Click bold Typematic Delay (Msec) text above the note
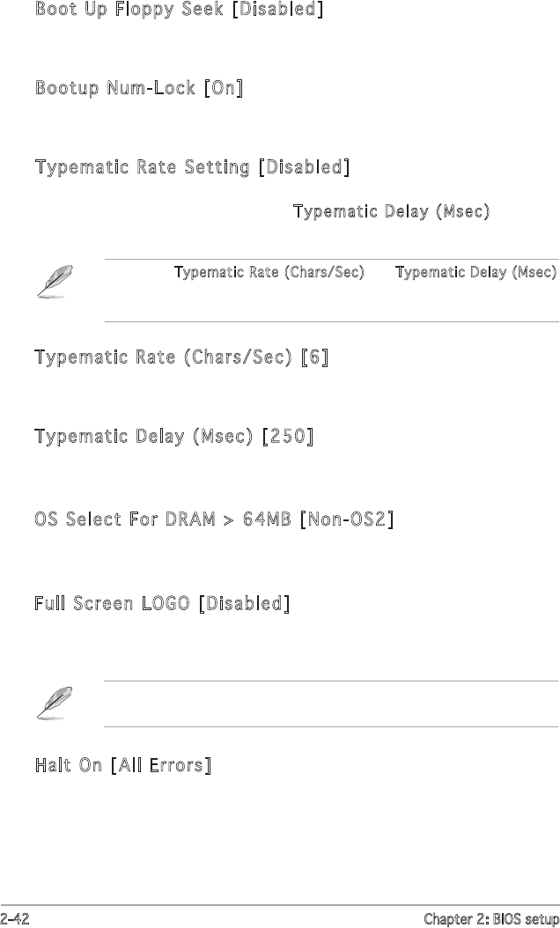The width and height of the screenshot is (560, 928). pyautogui.click(x=391, y=212)
